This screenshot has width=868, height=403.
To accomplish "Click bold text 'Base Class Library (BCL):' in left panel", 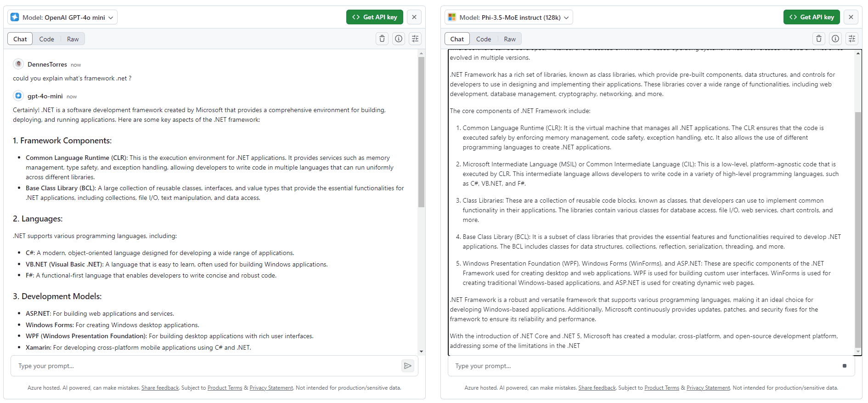I will coord(61,188).
